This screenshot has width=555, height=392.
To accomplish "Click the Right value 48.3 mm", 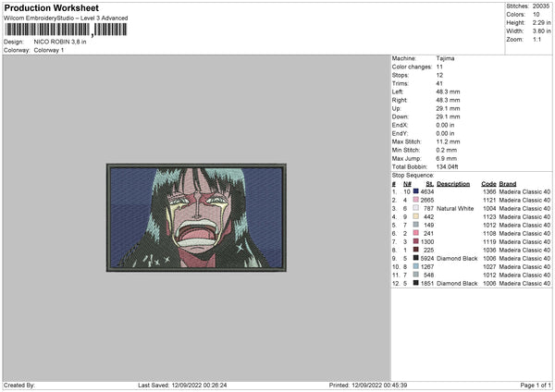I will (448, 100).
